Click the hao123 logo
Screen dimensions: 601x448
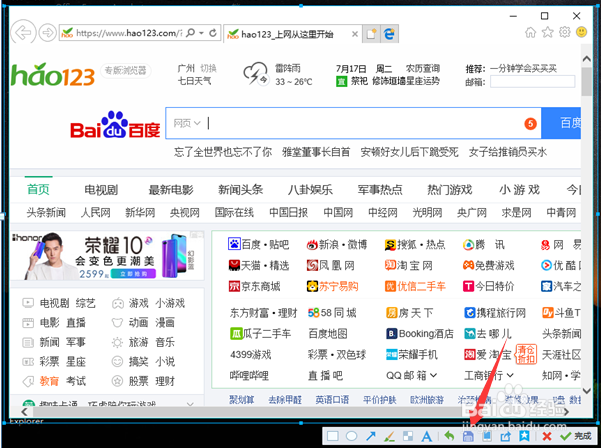[53, 74]
